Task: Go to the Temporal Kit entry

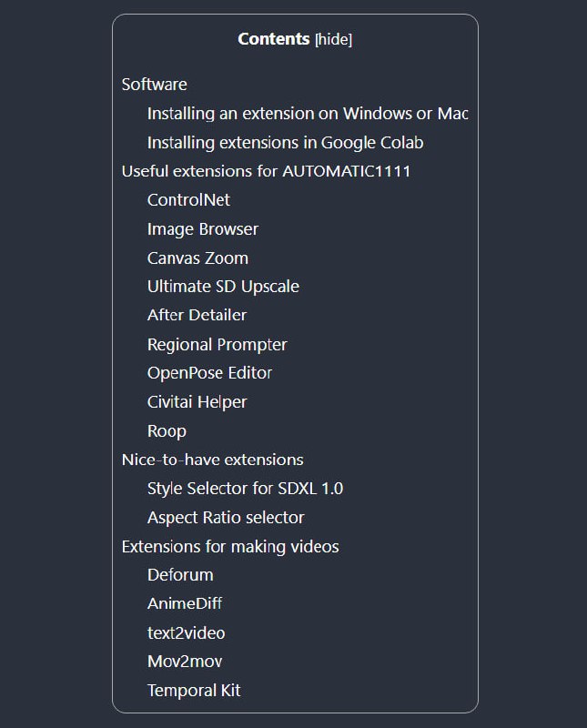Action: 194,691
